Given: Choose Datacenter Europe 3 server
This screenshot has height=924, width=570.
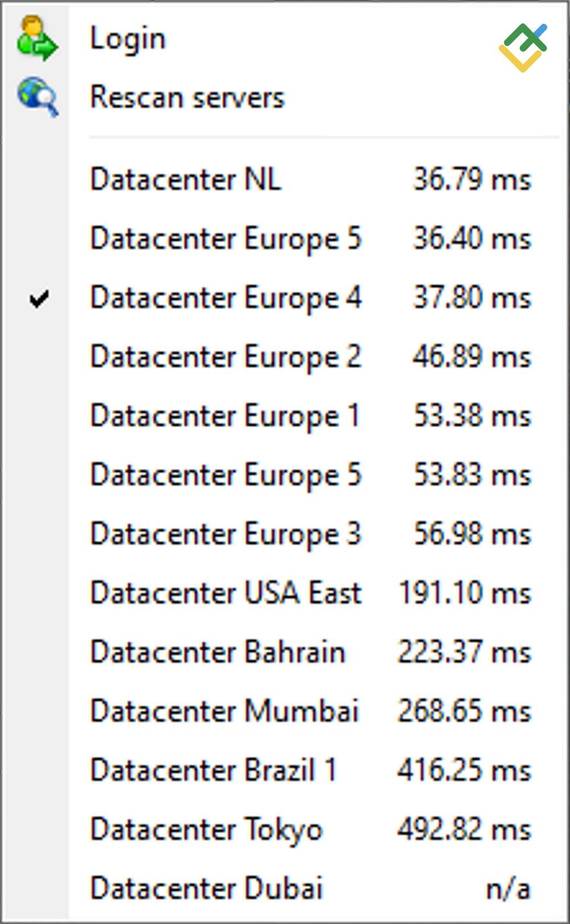Looking at the screenshot, I should tap(226, 534).
